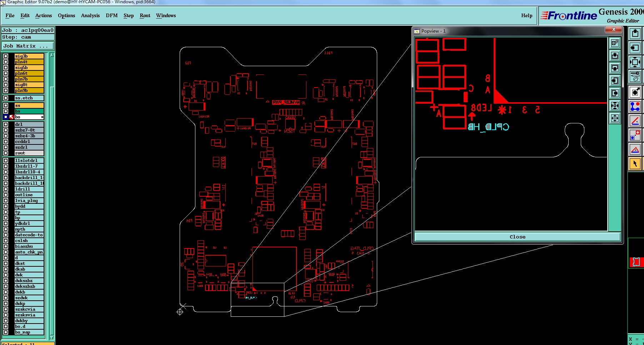Open the Options menu
This screenshot has width=644, height=345.
pyautogui.click(x=66, y=15)
